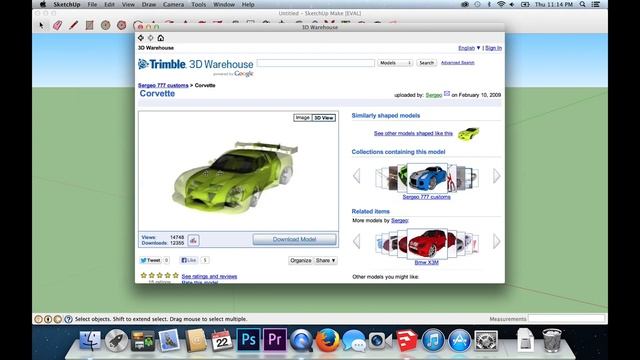Open Finder from the dock
This screenshot has height=360, width=640.
[x=90, y=340]
